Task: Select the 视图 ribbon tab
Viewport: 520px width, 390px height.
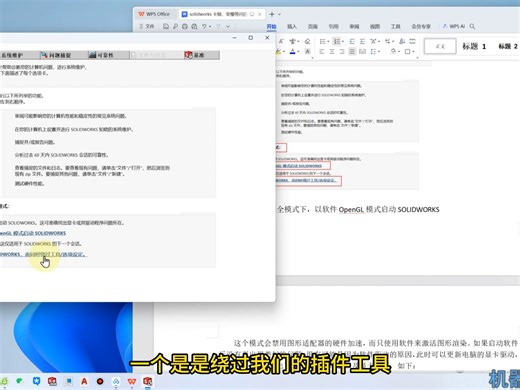Action: click(375, 26)
